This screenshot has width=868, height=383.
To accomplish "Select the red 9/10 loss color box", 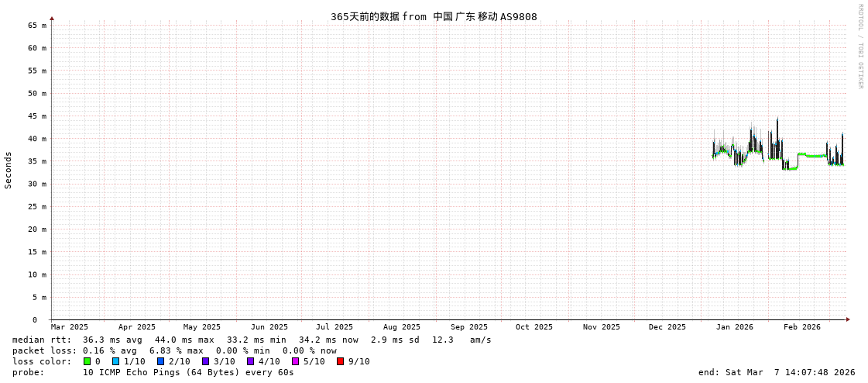I will pos(341,361).
